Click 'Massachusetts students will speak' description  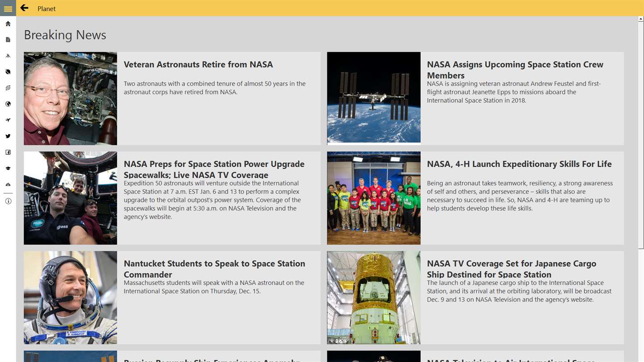click(x=214, y=287)
